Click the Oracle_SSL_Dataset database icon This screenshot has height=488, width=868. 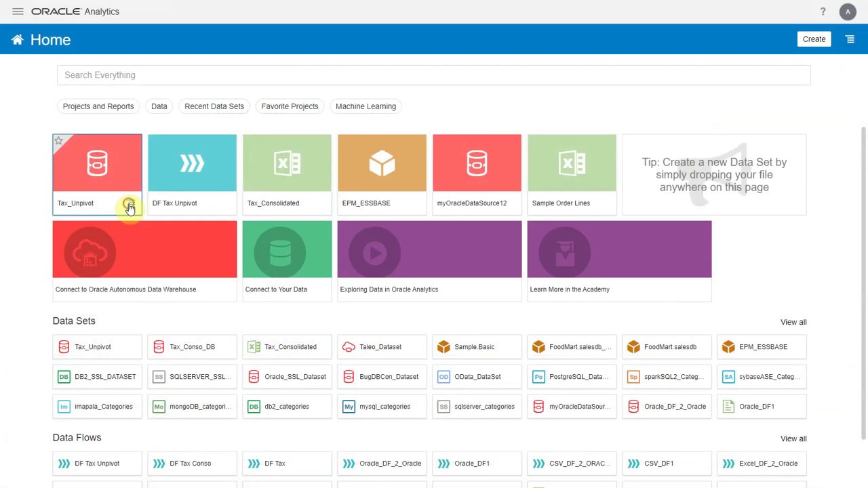click(x=254, y=377)
